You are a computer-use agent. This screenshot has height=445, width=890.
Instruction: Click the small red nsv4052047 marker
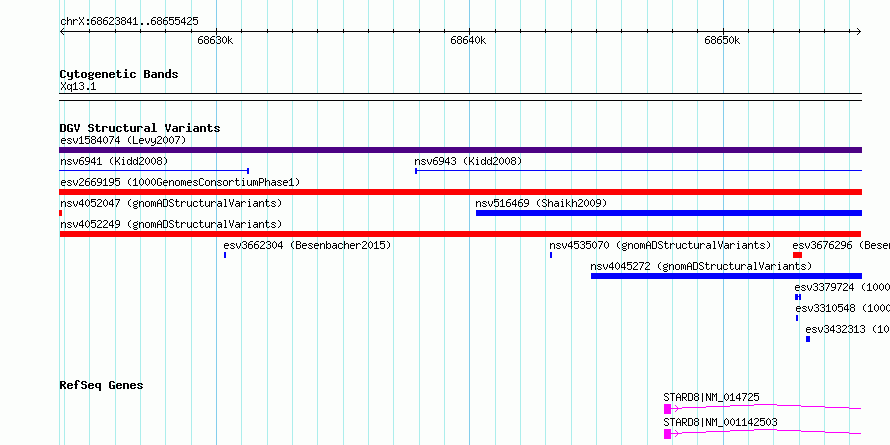[x=61, y=213]
